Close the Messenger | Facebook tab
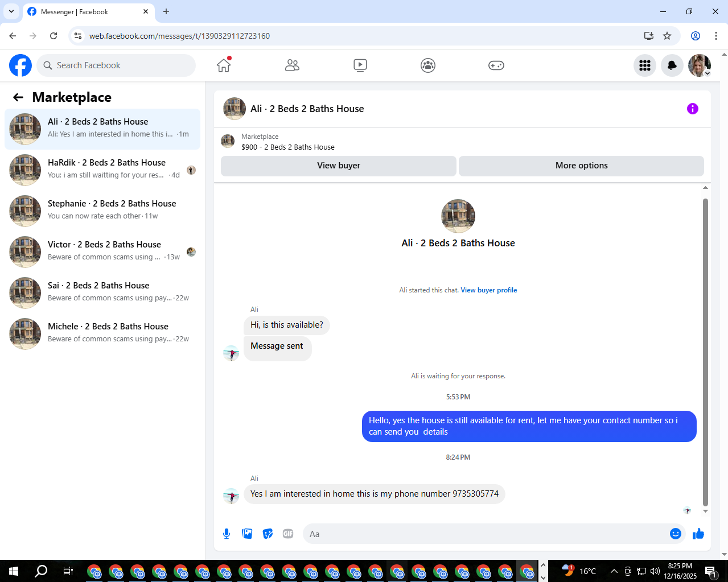Screen dimensions: 728x582 click(146, 11)
